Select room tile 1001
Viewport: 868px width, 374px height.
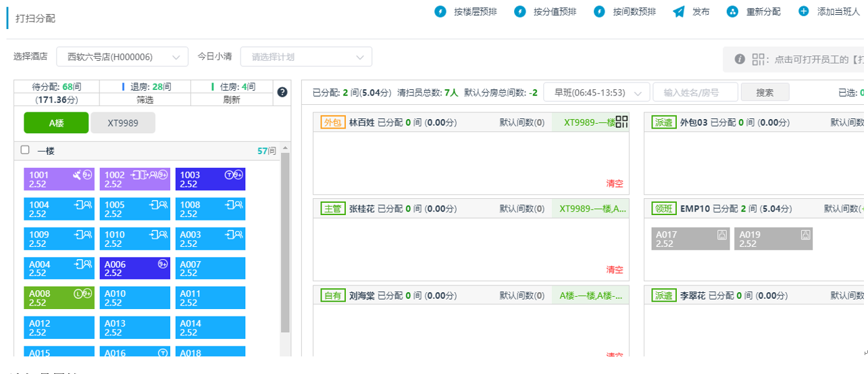click(x=59, y=179)
